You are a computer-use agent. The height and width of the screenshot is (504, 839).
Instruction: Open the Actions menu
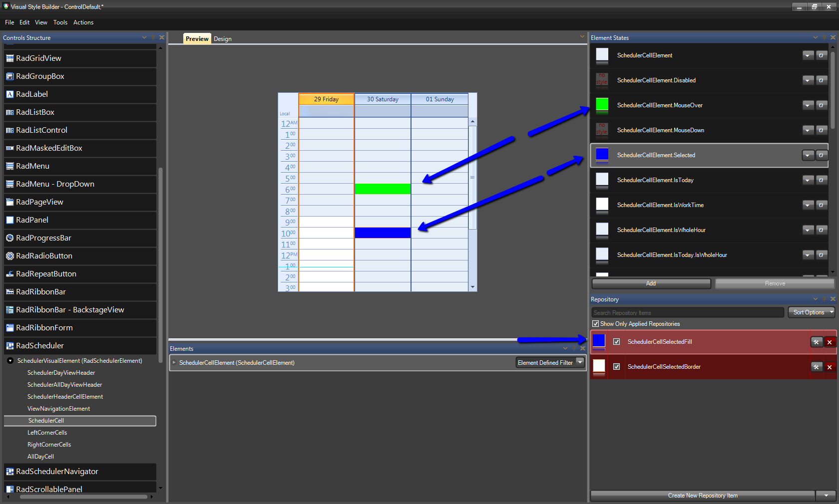tap(83, 22)
